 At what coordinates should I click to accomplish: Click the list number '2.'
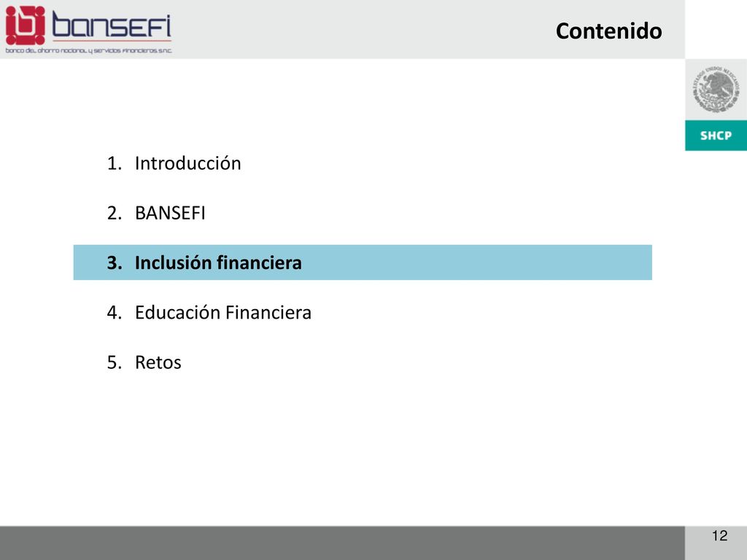tap(115, 213)
